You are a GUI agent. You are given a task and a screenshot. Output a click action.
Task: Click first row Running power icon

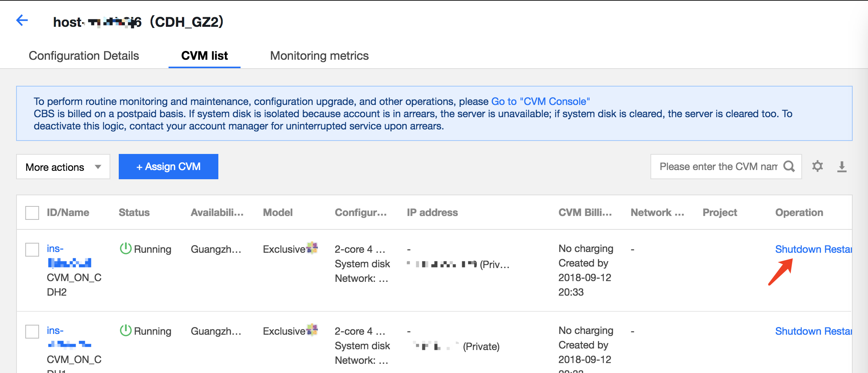(126, 249)
